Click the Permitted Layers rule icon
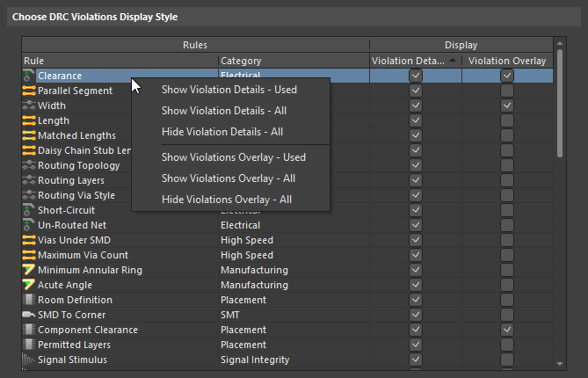The width and height of the screenshot is (588, 378). 28,345
